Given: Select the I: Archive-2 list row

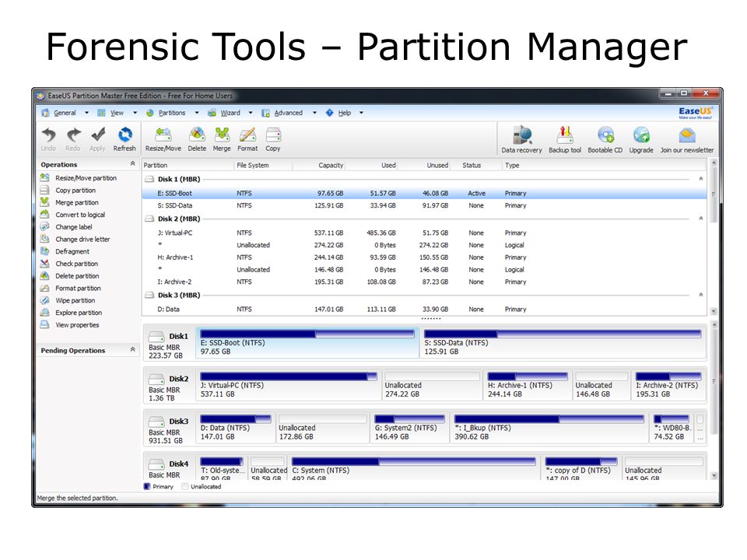Looking at the screenshot, I should (424, 282).
